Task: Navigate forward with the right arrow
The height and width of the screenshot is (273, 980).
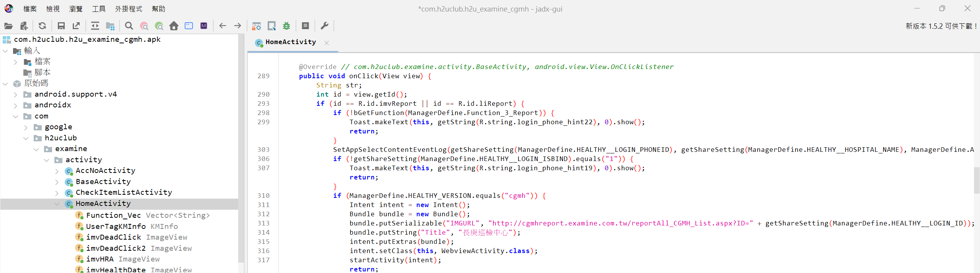Action: coord(238,26)
